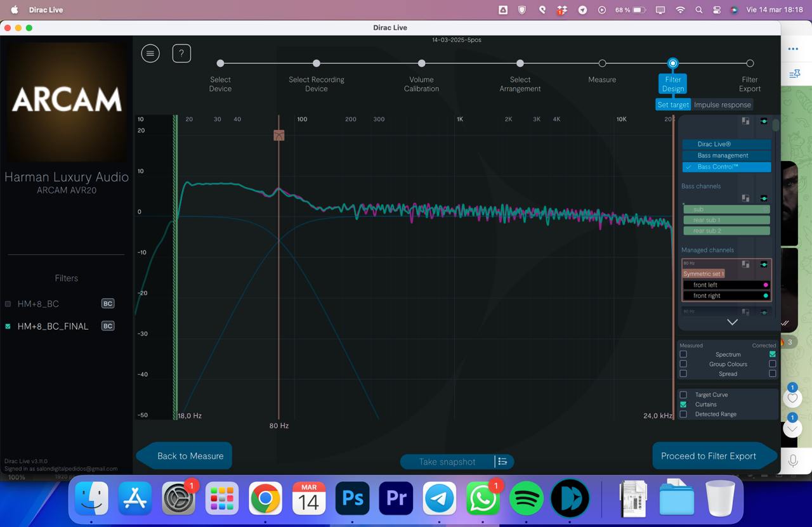Click the Symmetric set 1 layers icon
The image size is (812, 527).
click(x=746, y=264)
